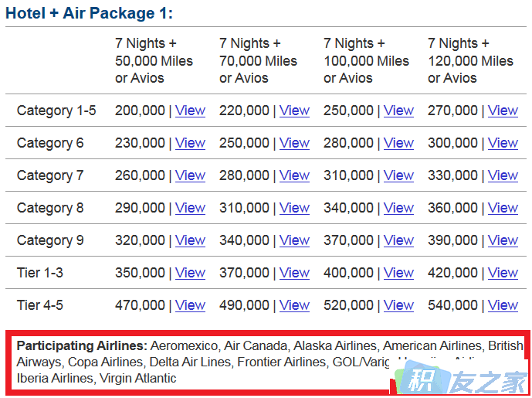The image size is (532, 398).
Task: Click View link beside 390,000 points
Action: click(x=503, y=240)
